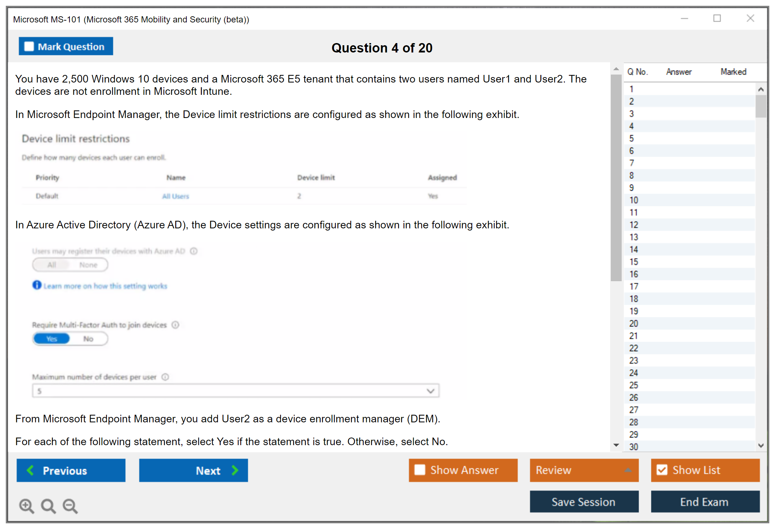Viewport: 778px width, 532px height.
Task: Set Multi-Factor Auth toggle to No
Action: click(88, 339)
